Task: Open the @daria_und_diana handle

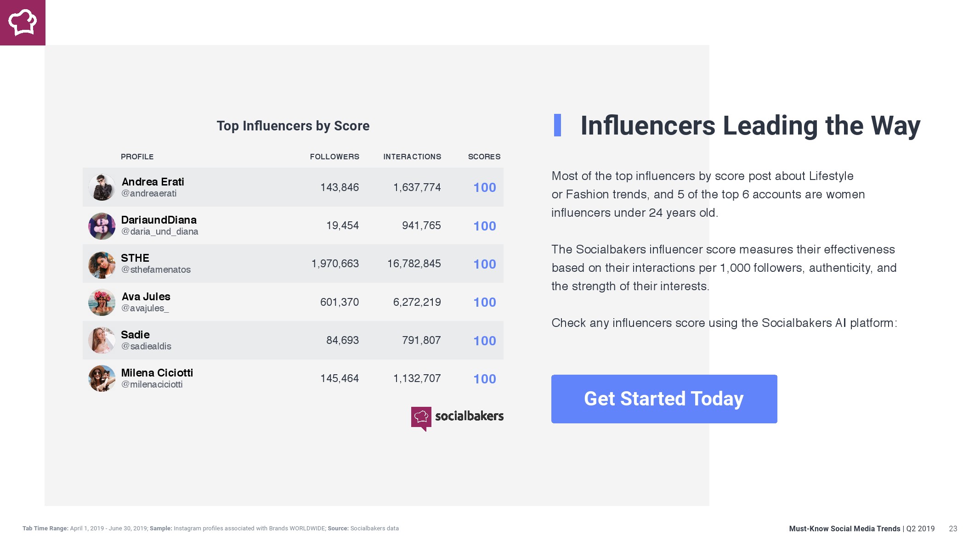Action: point(159,232)
